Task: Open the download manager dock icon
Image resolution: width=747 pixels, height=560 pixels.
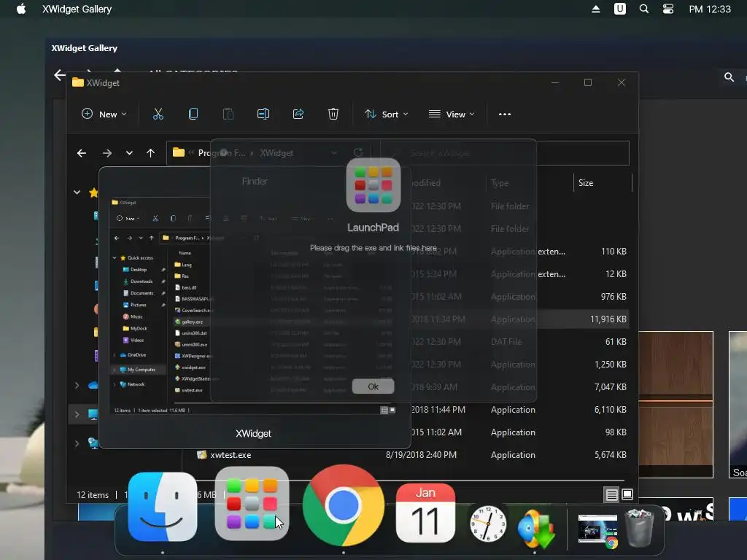Action: coord(537,528)
